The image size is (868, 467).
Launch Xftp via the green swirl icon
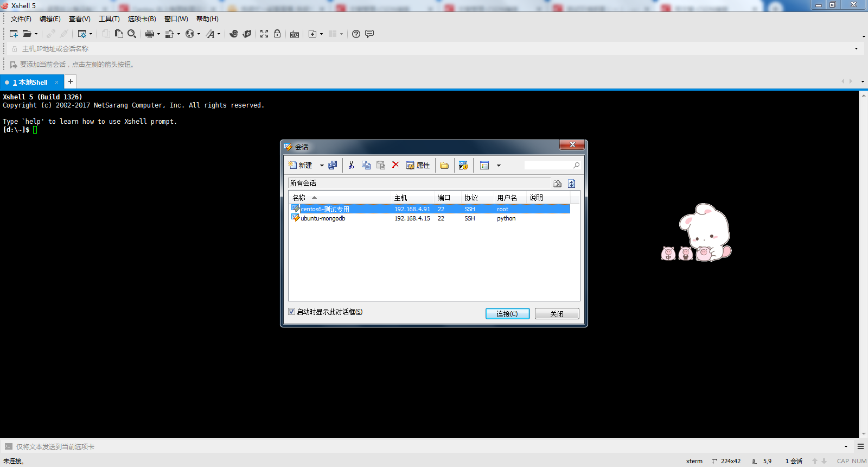[234, 34]
